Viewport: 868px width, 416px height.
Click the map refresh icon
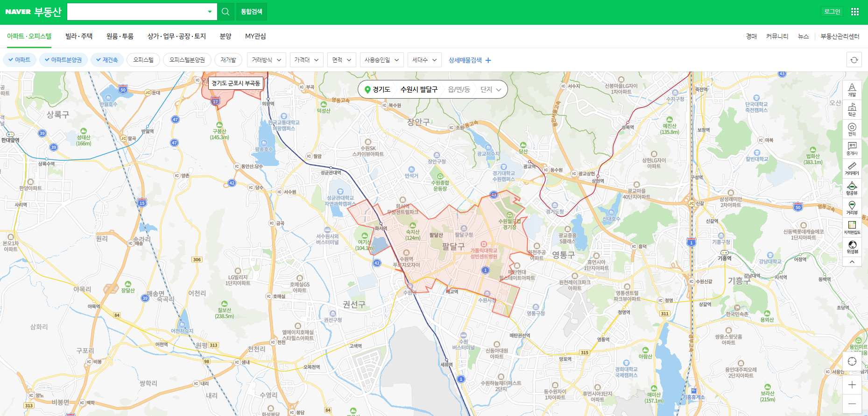coord(854,60)
